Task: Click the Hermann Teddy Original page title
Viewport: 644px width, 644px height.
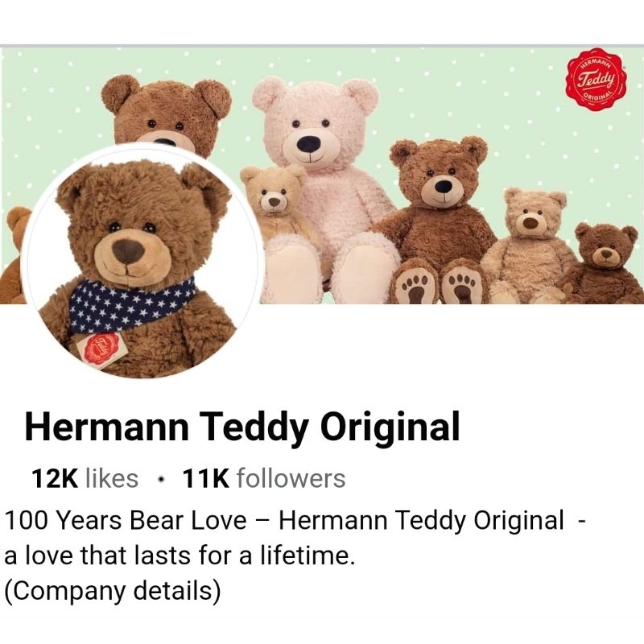Action: pos(242,426)
